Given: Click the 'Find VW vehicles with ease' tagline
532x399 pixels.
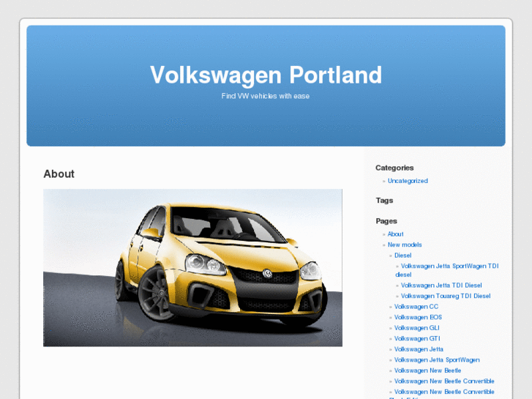Looking at the screenshot, I should pyautogui.click(x=266, y=96).
